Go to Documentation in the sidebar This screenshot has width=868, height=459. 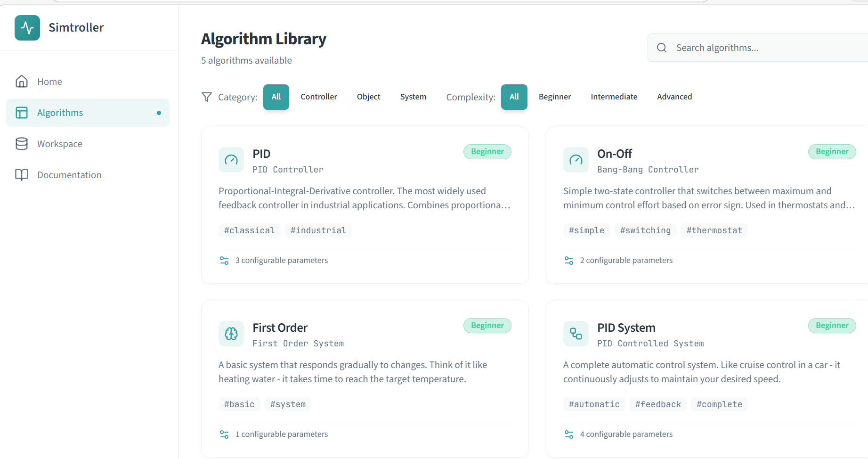[69, 175]
